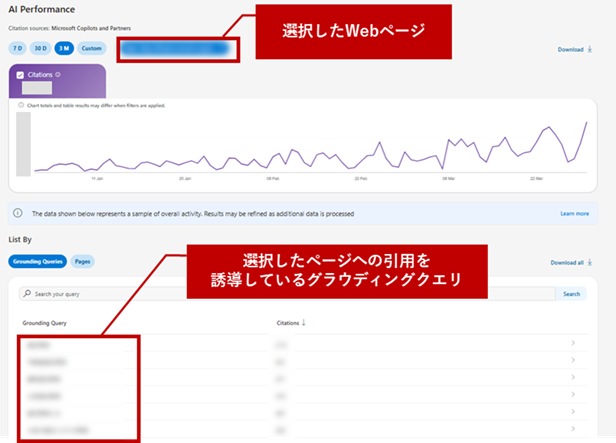
Task: Expand the first grounding query row chevron
Action: 572,344
